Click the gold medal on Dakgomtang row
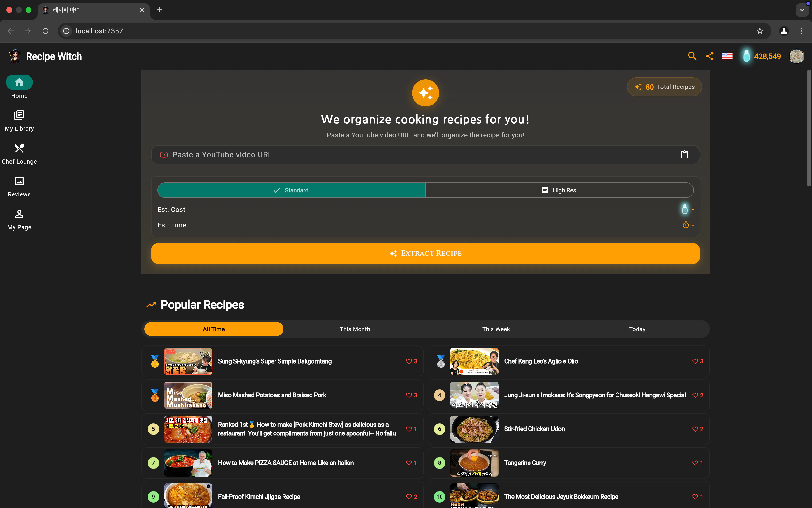The height and width of the screenshot is (508, 812). pos(154,361)
